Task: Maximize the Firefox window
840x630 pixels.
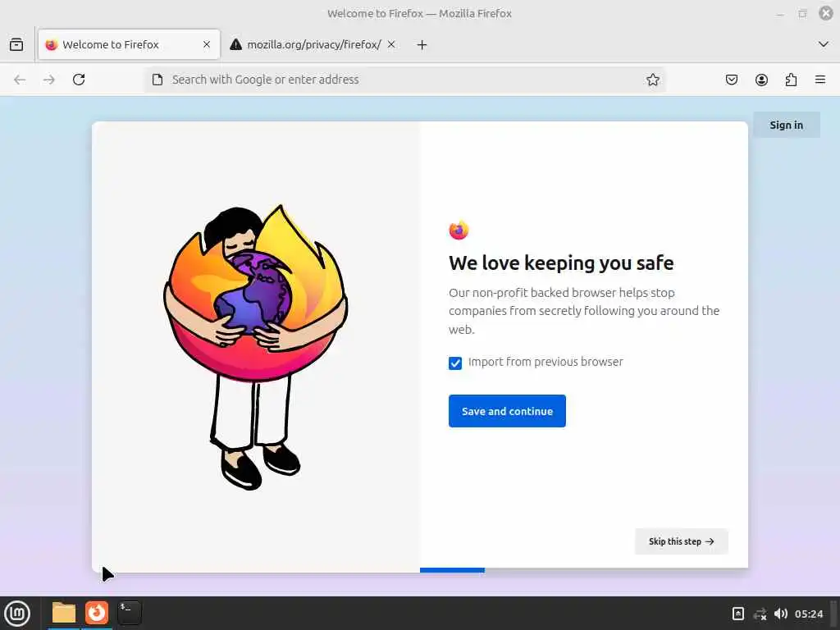Action: click(802, 14)
